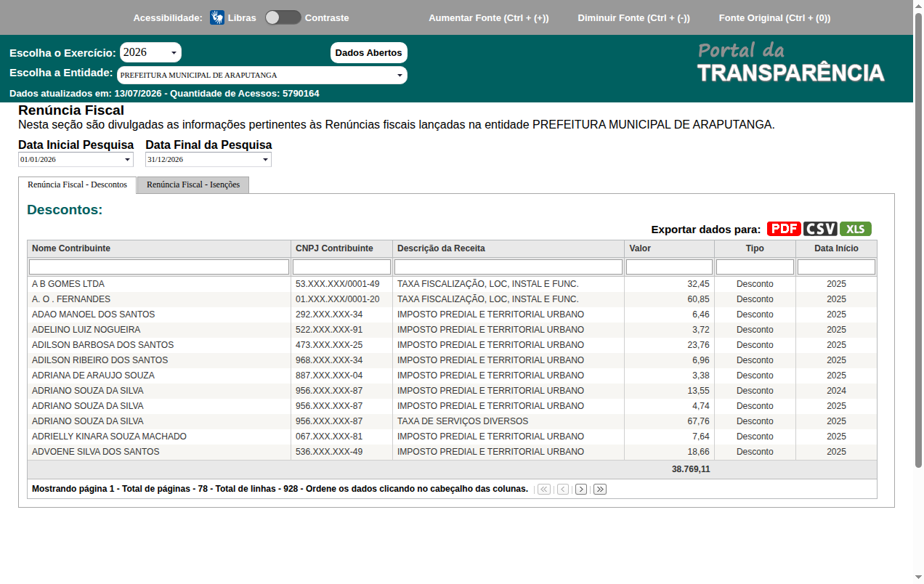Export data as PDF
The width and height of the screenshot is (924, 584).
point(784,229)
